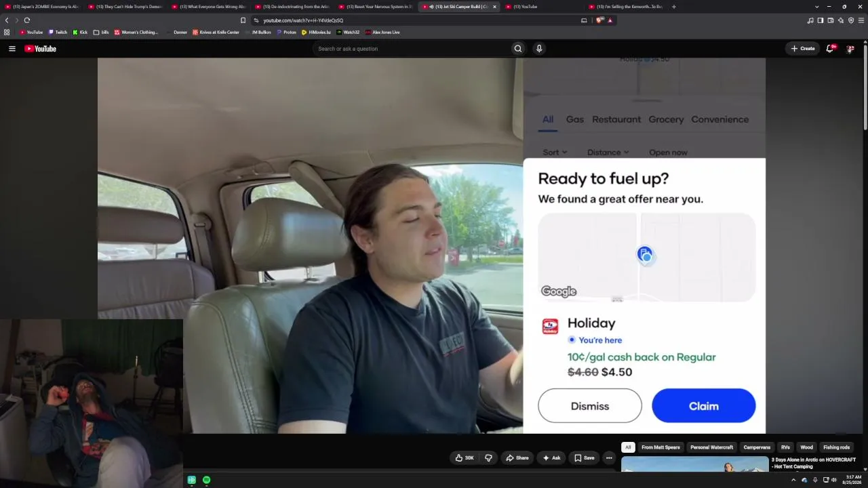Open the video's more actions ellipsis
Viewport: 868px width, 488px height.
609,458
